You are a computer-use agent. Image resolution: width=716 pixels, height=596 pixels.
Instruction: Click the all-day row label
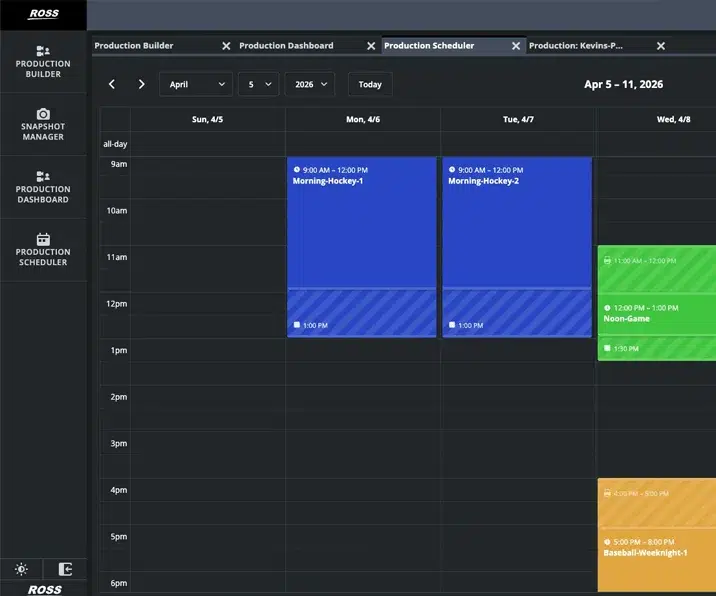115,144
